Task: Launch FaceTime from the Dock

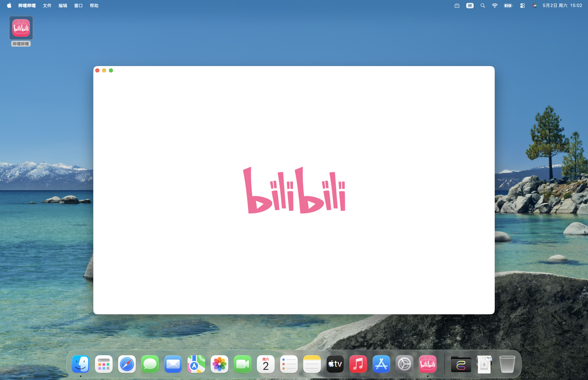Action: point(243,364)
